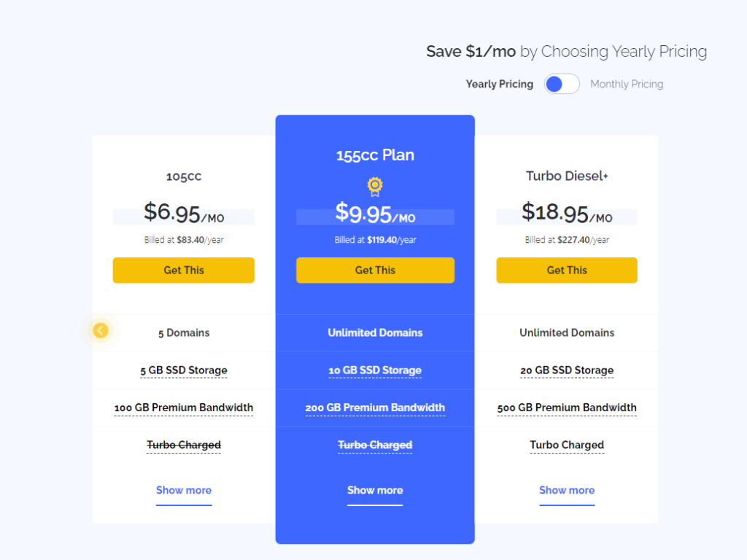Screen dimensions: 747x560
Task: Click Get This for the 155cc Plan
Action: (x=375, y=270)
